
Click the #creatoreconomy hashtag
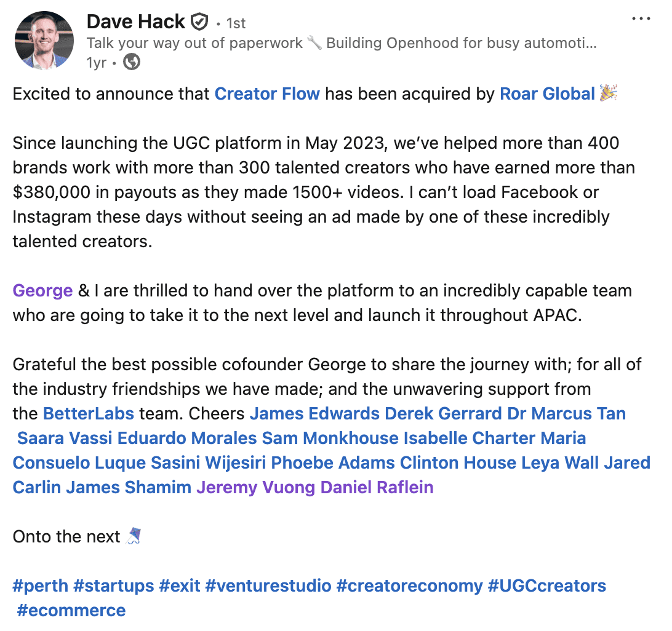409,586
